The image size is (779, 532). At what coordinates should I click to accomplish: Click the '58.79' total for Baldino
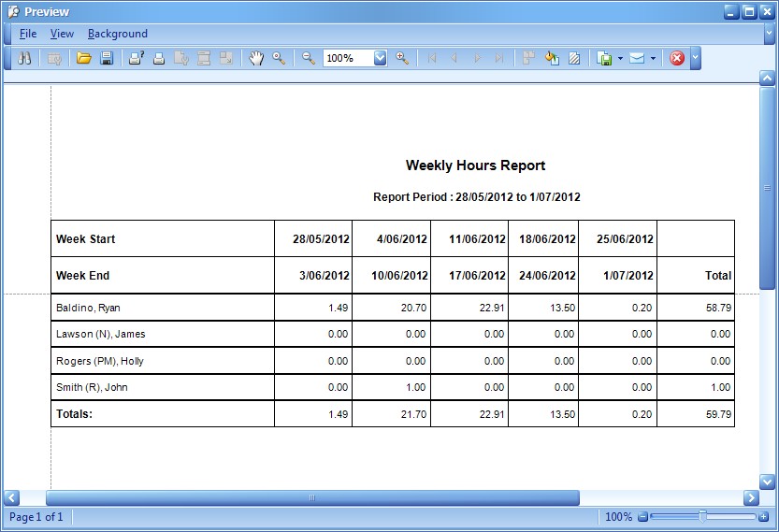coord(696,308)
